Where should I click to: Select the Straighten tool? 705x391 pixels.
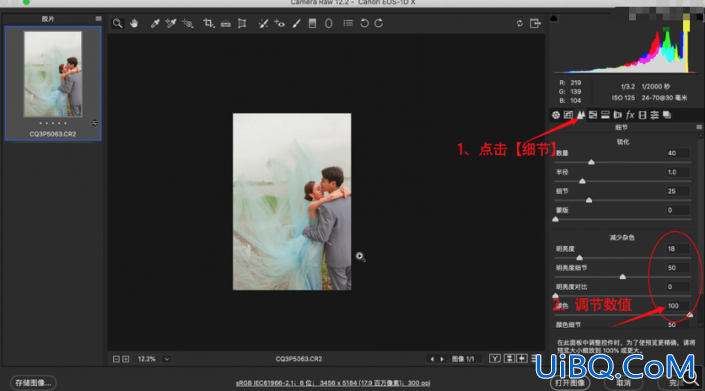pos(226,23)
